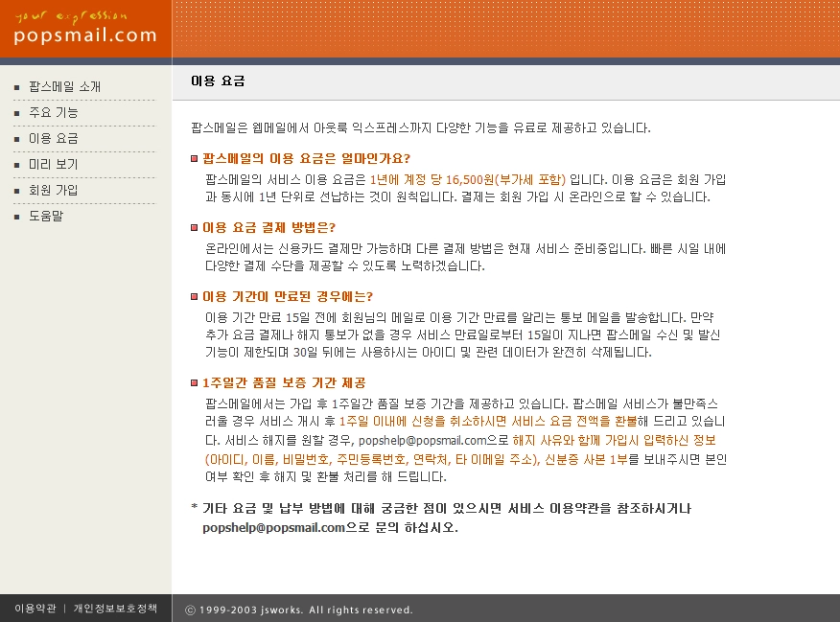Open the 이용약관 footer link

[35, 609]
